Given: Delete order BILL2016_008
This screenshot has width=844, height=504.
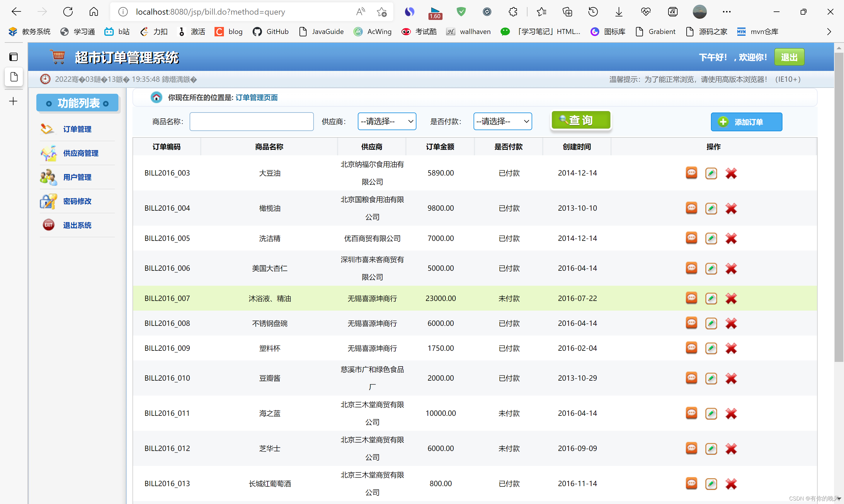Looking at the screenshot, I should coord(731,323).
